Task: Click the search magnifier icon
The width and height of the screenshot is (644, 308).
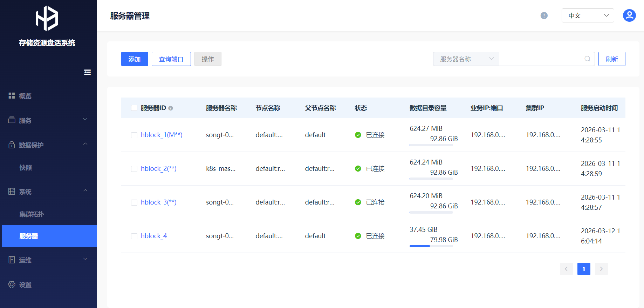Action: 587,59
